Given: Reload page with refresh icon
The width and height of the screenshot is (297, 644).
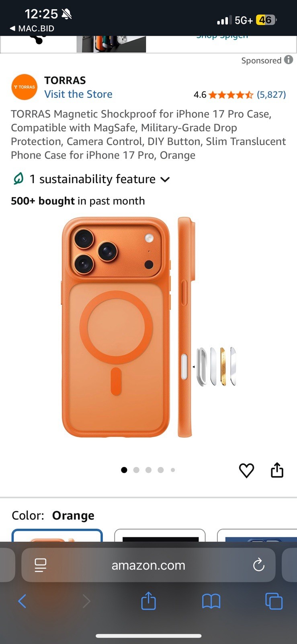Looking at the screenshot, I should pyautogui.click(x=258, y=565).
